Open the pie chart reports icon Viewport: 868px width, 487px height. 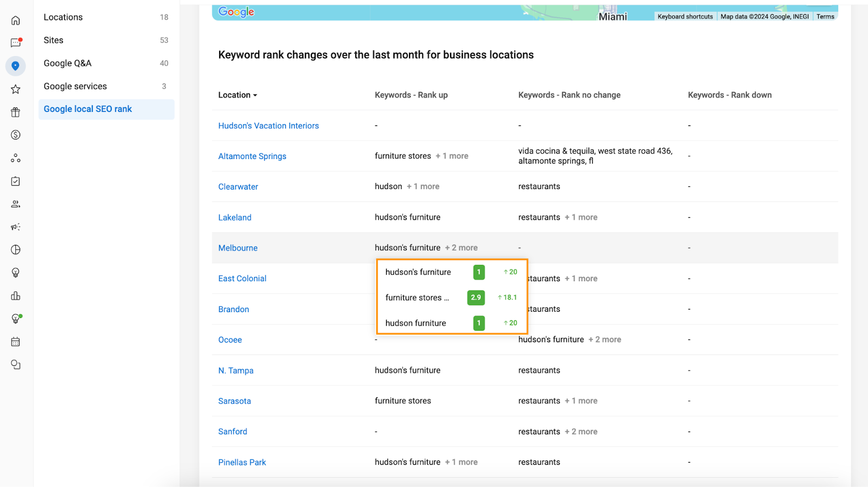16,250
